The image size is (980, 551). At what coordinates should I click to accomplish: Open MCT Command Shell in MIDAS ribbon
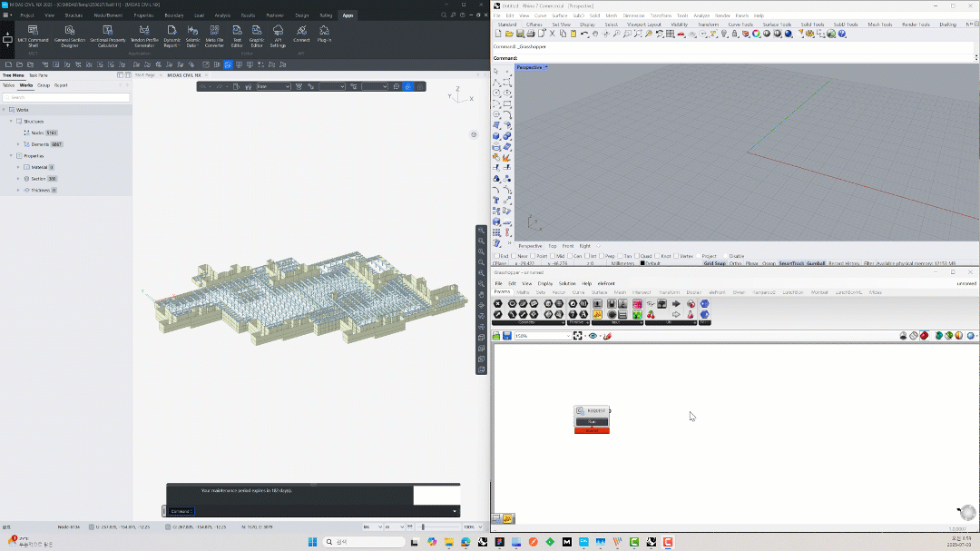click(33, 35)
